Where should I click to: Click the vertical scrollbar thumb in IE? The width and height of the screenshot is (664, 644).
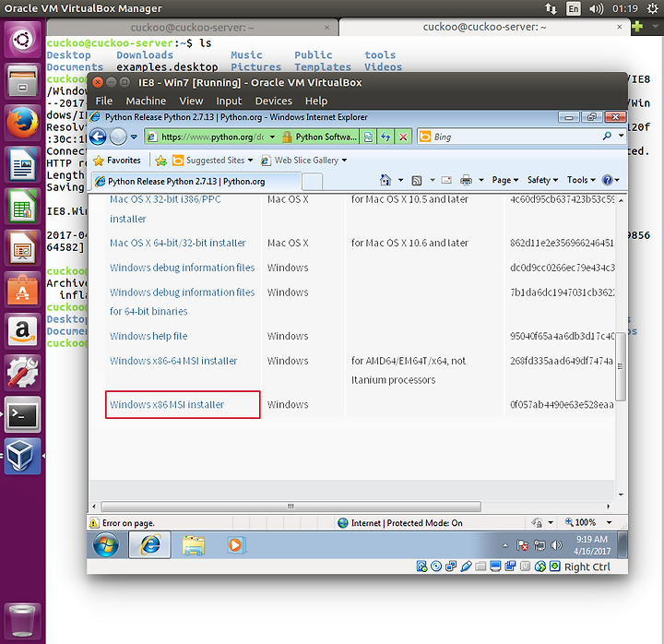621,366
